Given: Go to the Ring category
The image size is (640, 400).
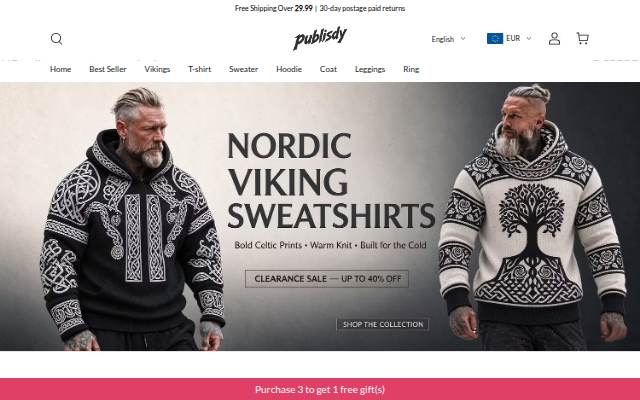Looking at the screenshot, I should coord(411,69).
